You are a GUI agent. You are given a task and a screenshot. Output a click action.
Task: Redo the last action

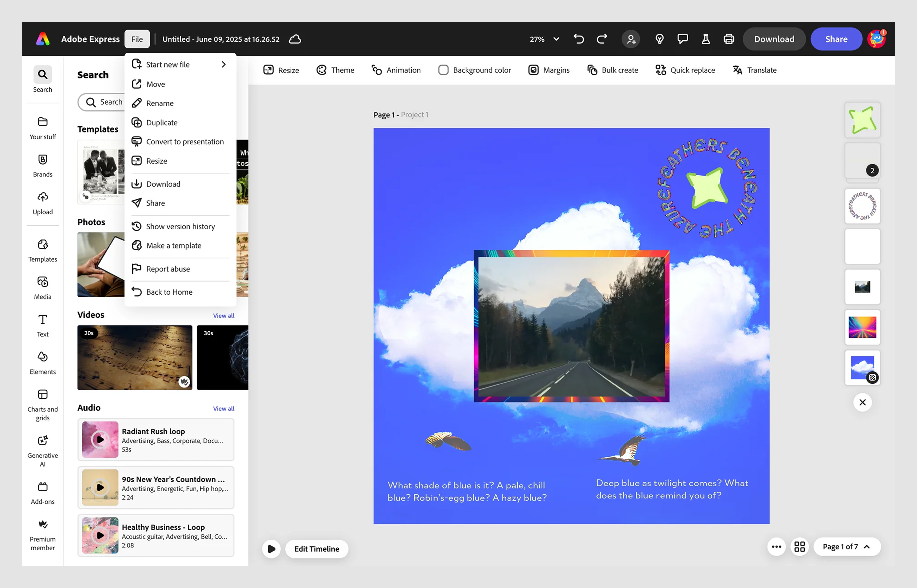point(602,39)
